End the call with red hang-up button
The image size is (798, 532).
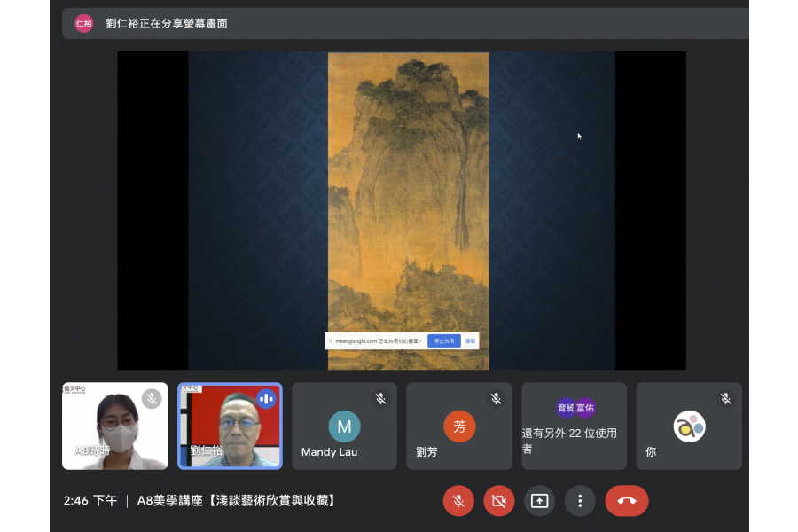pos(627,501)
